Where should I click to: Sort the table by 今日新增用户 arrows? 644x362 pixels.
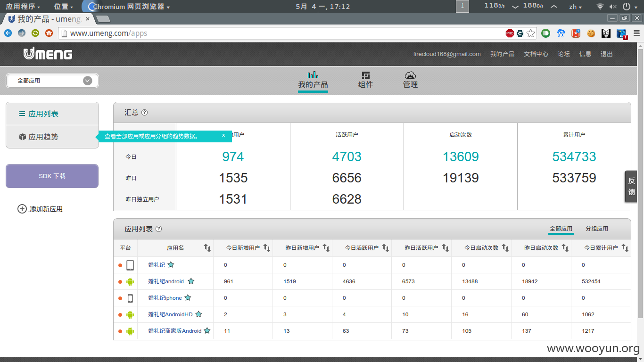[x=267, y=247]
